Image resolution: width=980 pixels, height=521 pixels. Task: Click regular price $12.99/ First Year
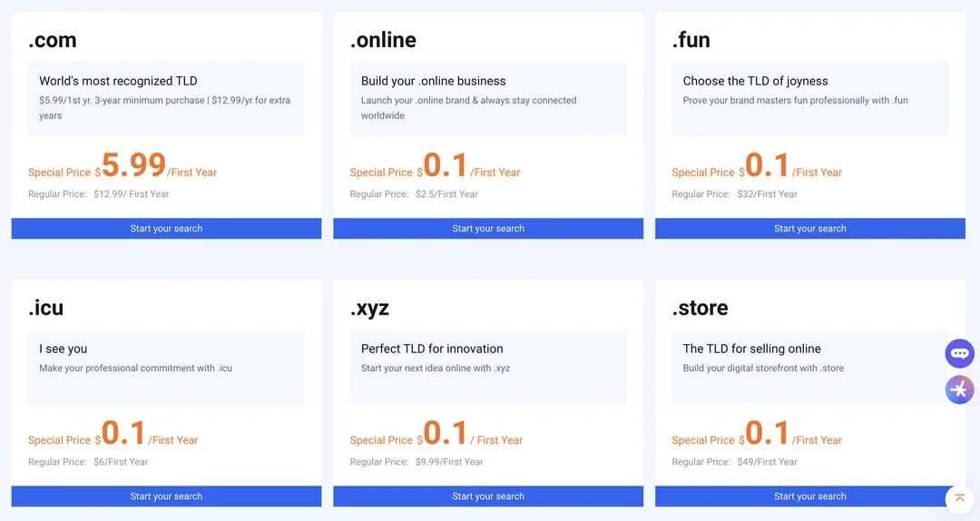click(132, 194)
